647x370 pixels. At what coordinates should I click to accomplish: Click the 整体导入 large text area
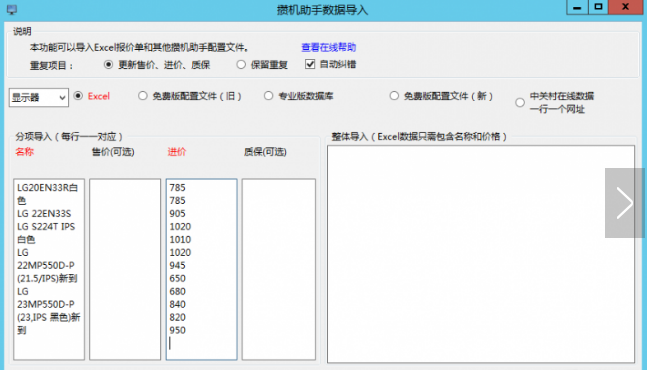[x=481, y=254]
